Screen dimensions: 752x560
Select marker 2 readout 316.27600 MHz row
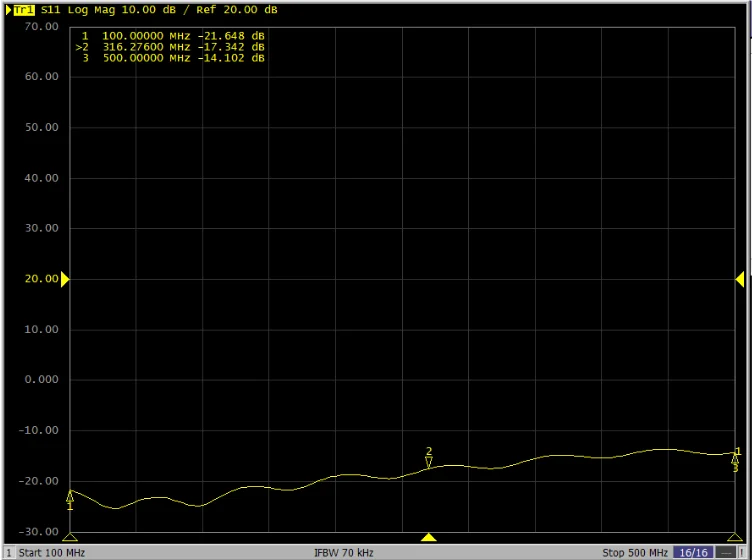(x=170, y=47)
